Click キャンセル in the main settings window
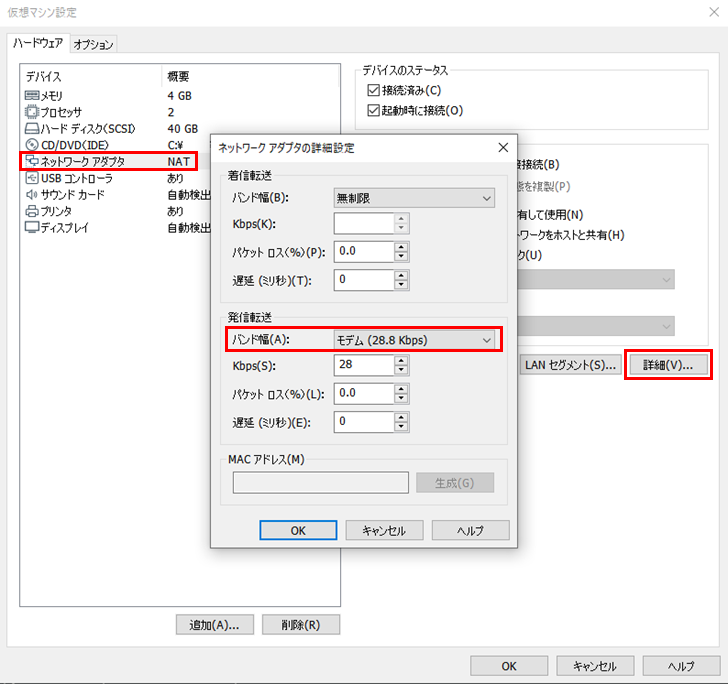The image size is (728, 684). 595,666
